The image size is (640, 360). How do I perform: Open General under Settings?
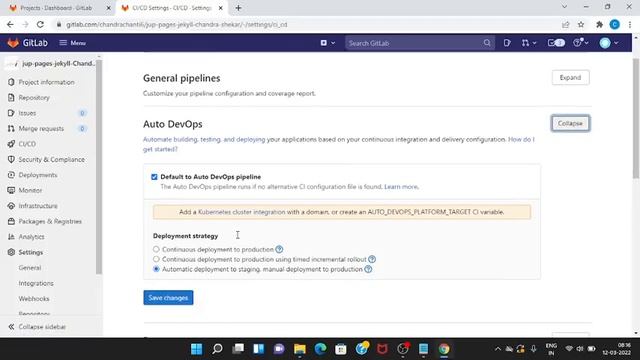coord(30,268)
